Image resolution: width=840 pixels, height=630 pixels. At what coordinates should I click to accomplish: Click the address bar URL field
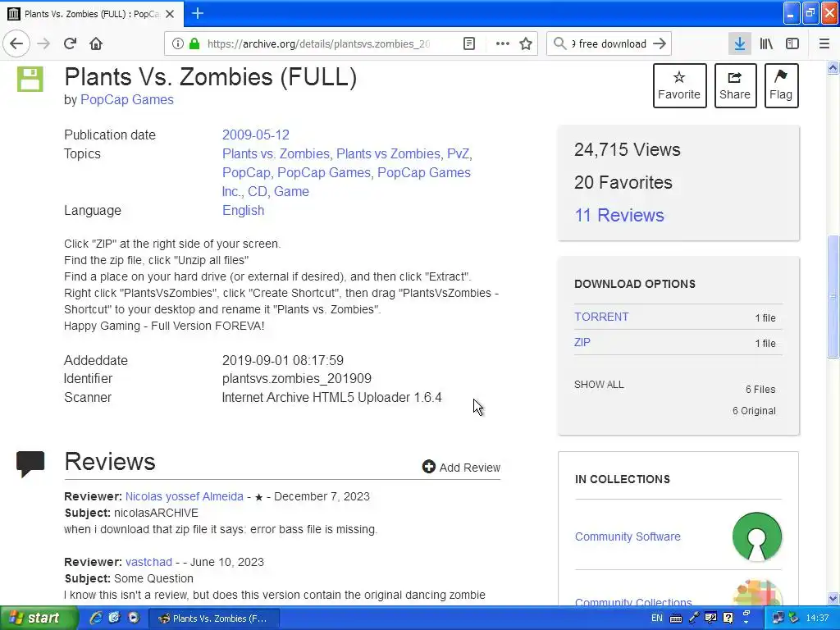point(318,43)
